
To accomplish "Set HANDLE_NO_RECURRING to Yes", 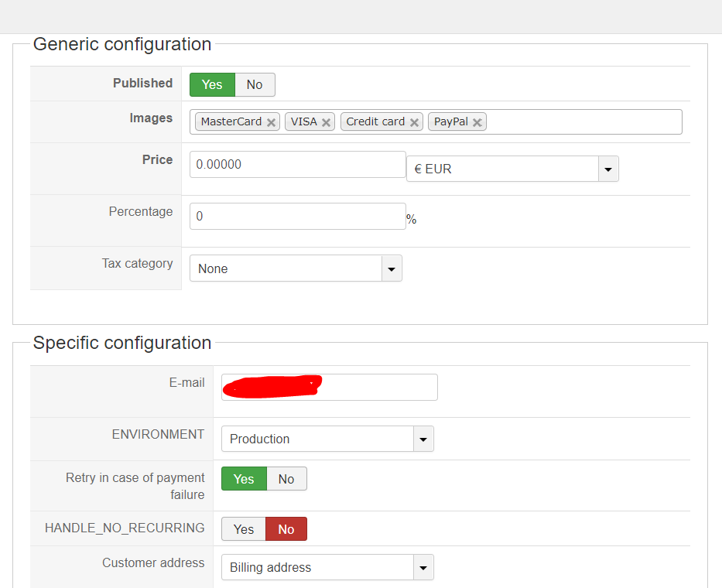I will click(x=244, y=529).
